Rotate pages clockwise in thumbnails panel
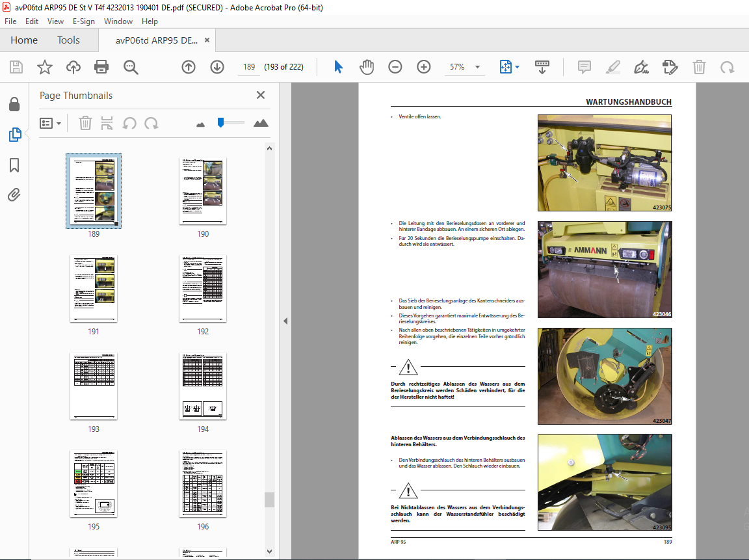This screenshot has width=749, height=560. [x=151, y=124]
